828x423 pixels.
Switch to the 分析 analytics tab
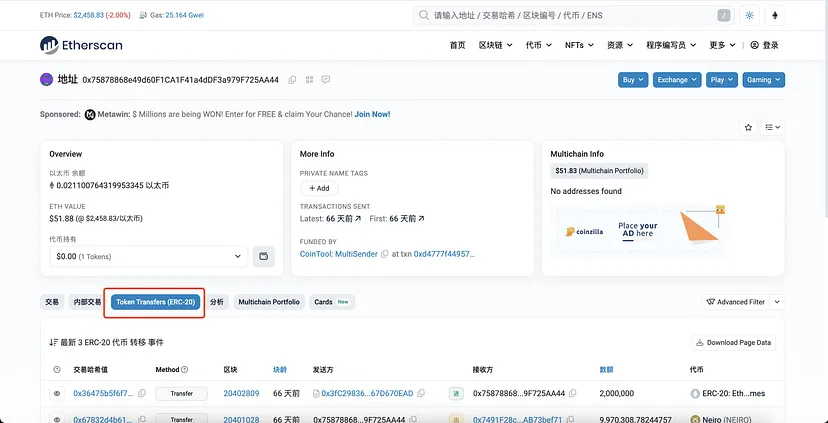pos(217,302)
